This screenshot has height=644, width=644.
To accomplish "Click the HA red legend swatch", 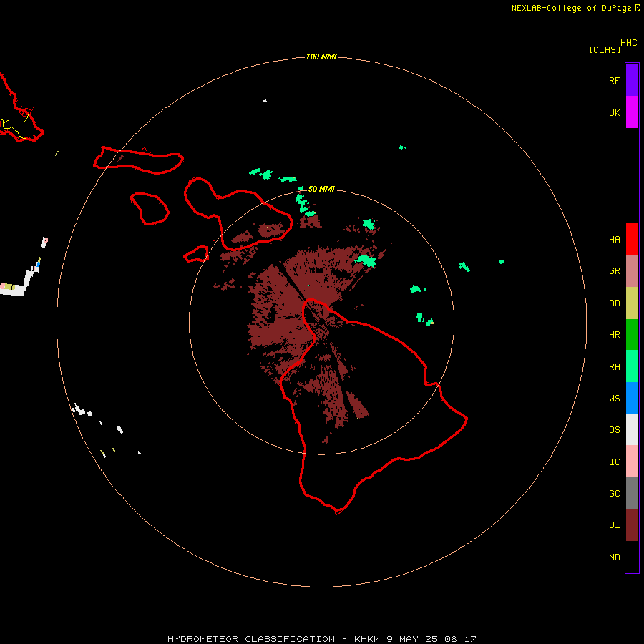I will coord(632,239).
